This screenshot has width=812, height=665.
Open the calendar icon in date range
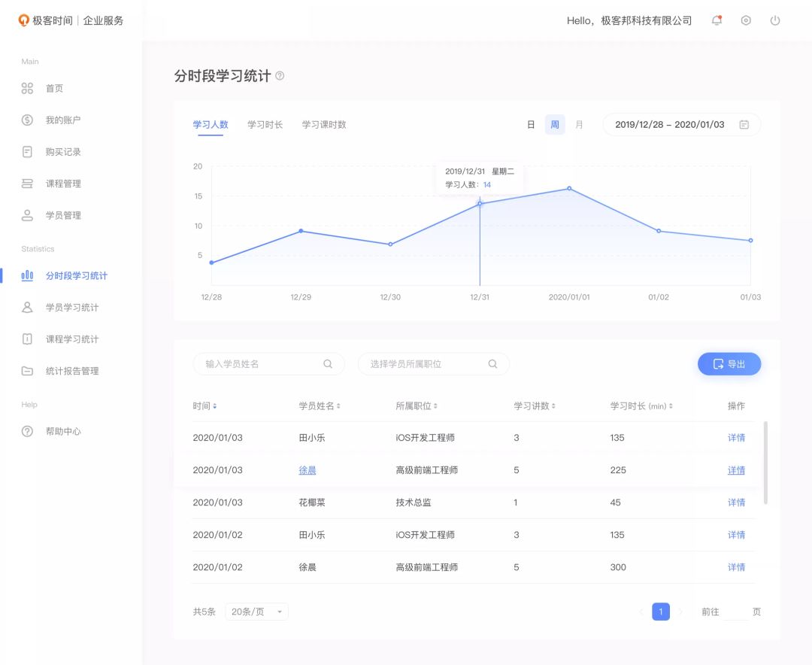coord(744,124)
